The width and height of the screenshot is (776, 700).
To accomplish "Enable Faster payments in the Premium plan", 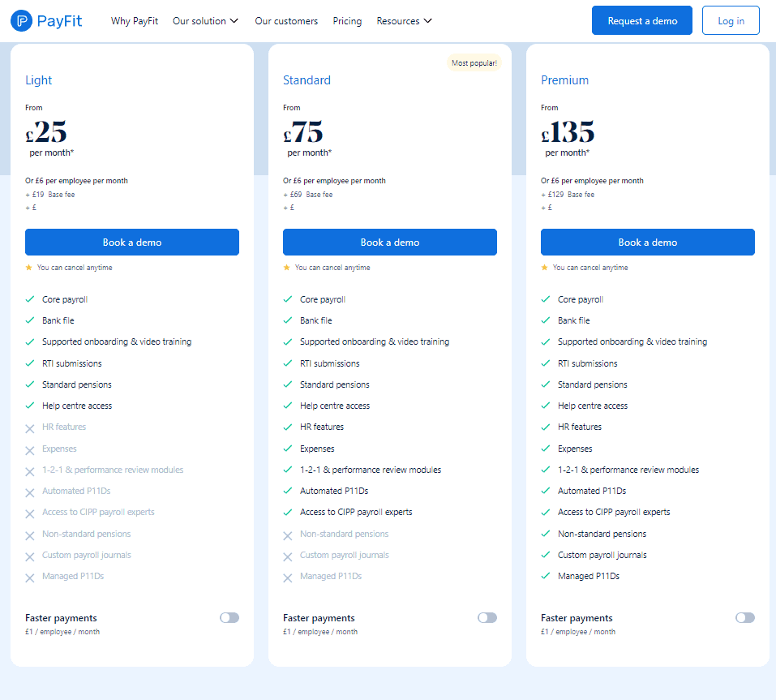I will [744, 617].
